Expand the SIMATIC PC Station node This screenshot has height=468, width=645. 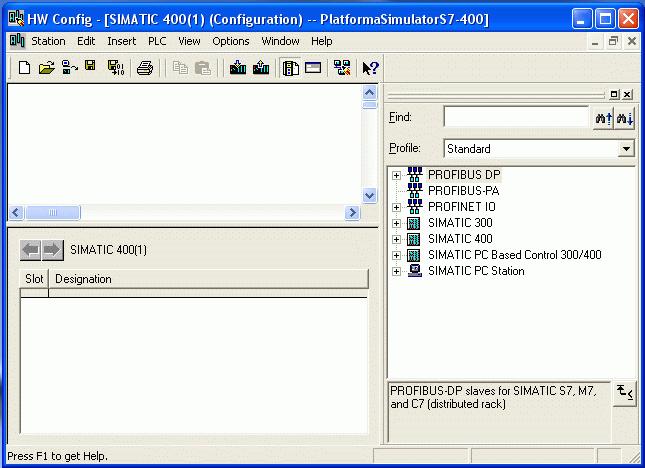click(x=396, y=271)
